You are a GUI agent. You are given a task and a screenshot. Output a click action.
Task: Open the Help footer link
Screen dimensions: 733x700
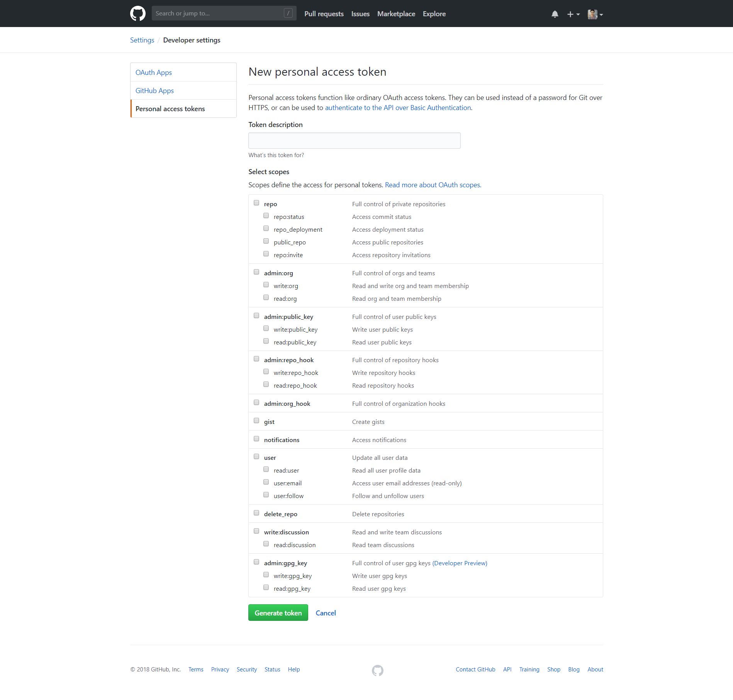pos(294,669)
